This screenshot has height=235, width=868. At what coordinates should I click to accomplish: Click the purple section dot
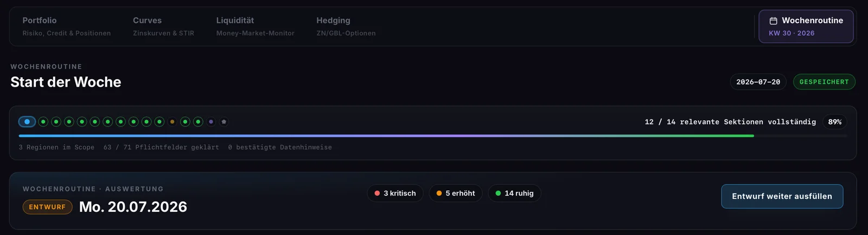click(x=211, y=122)
